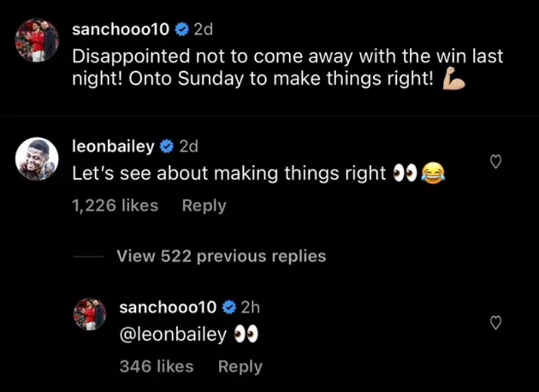
Task: Visit the leonbailey username link
Action: pyautogui.click(x=113, y=146)
